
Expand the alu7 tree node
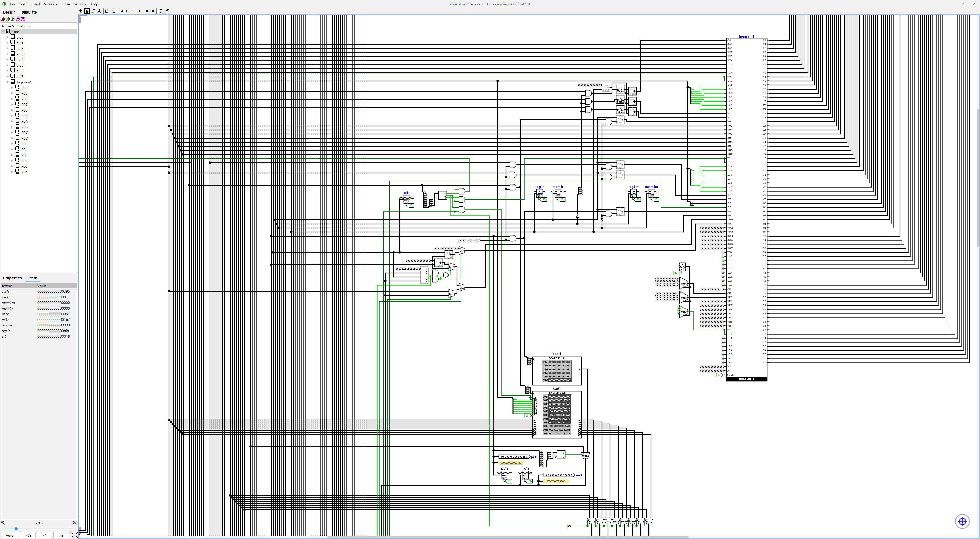[8, 77]
